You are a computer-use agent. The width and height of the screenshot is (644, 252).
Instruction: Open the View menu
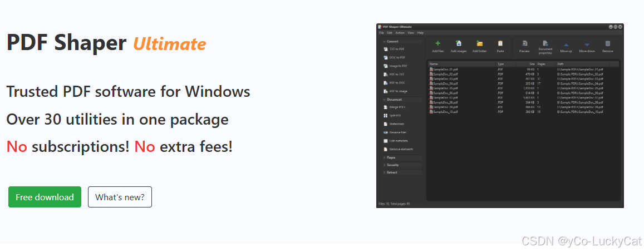pos(411,33)
